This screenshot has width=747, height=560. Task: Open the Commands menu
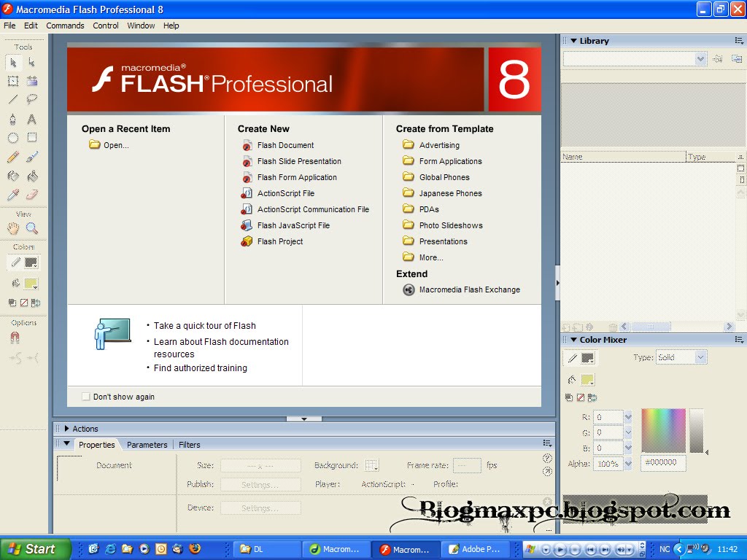point(65,26)
